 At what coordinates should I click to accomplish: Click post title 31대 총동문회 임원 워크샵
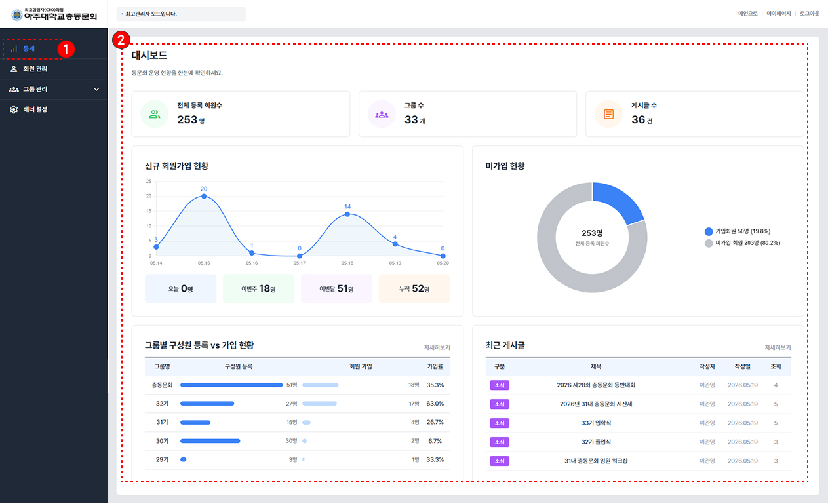595,461
